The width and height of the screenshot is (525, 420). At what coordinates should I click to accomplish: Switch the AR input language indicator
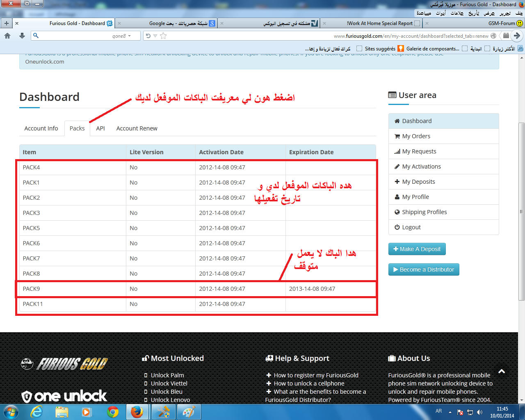pos(438,411)
